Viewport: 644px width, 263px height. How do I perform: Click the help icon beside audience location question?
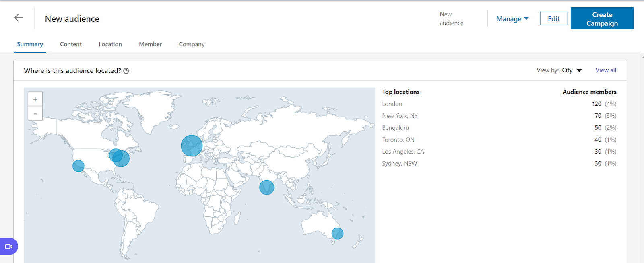pos(126,71)
